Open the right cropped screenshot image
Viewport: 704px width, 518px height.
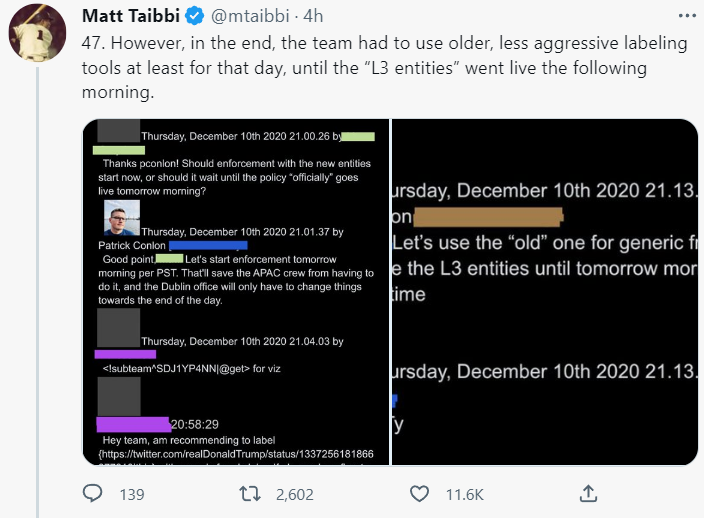pyautogui.click(x=545, y=291)
